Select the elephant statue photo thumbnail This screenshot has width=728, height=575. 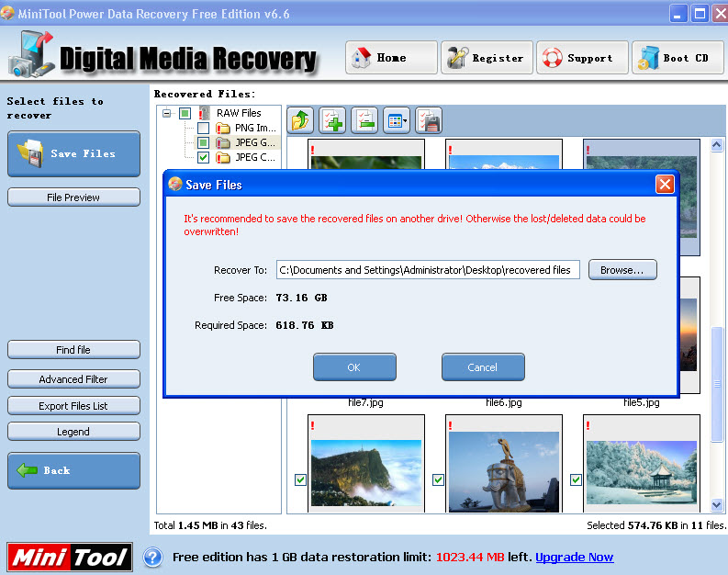(x=504, y=471)
